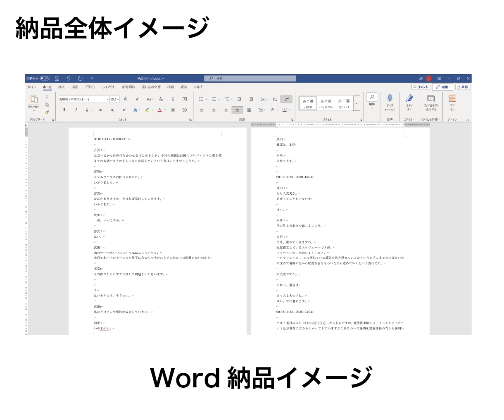Viewport: 504px width, 420px height.
Task: Click the Paste clipboard icon
Action: (x=34, y=98)
